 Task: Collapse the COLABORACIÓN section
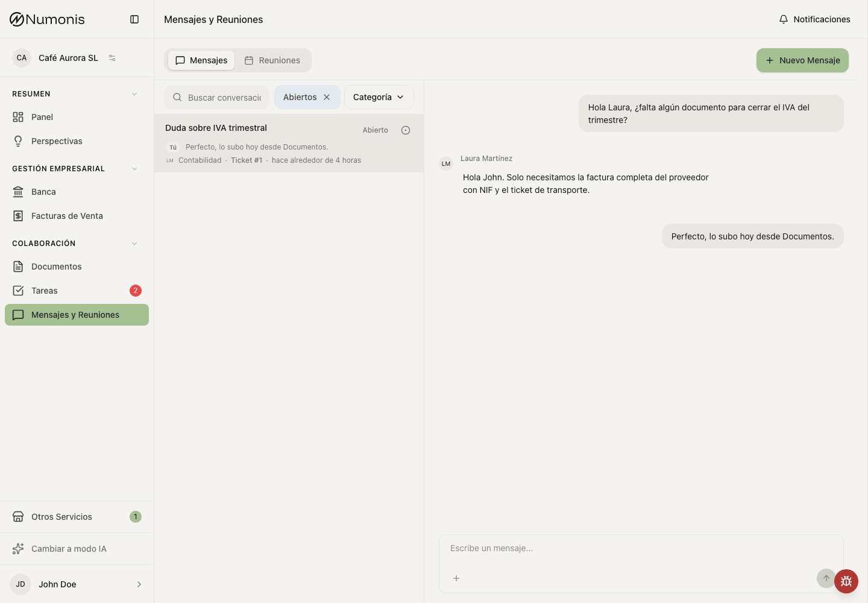[x=134, y=244]
